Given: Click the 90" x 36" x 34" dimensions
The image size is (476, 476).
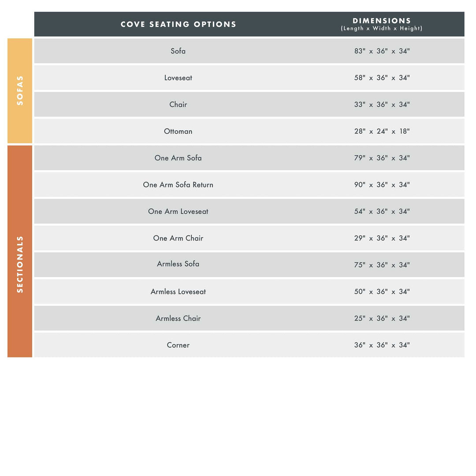Looking at the screenshot, I should (x=382, y=185).
